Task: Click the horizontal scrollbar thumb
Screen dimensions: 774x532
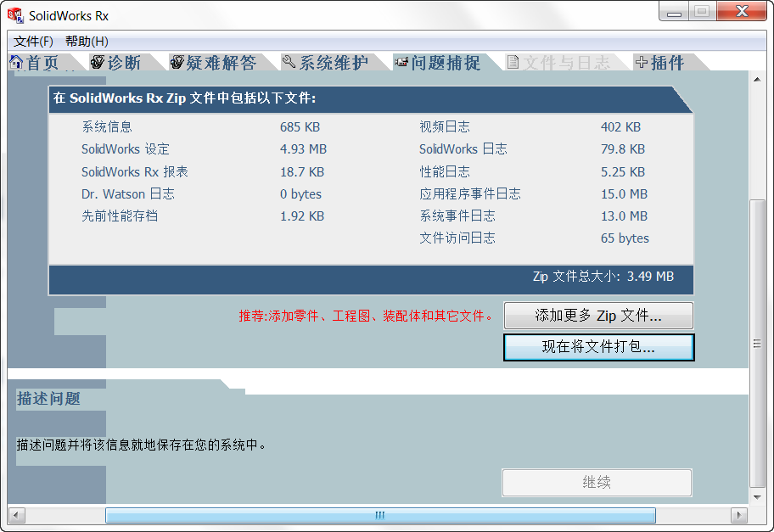Action: pos(380,516)
